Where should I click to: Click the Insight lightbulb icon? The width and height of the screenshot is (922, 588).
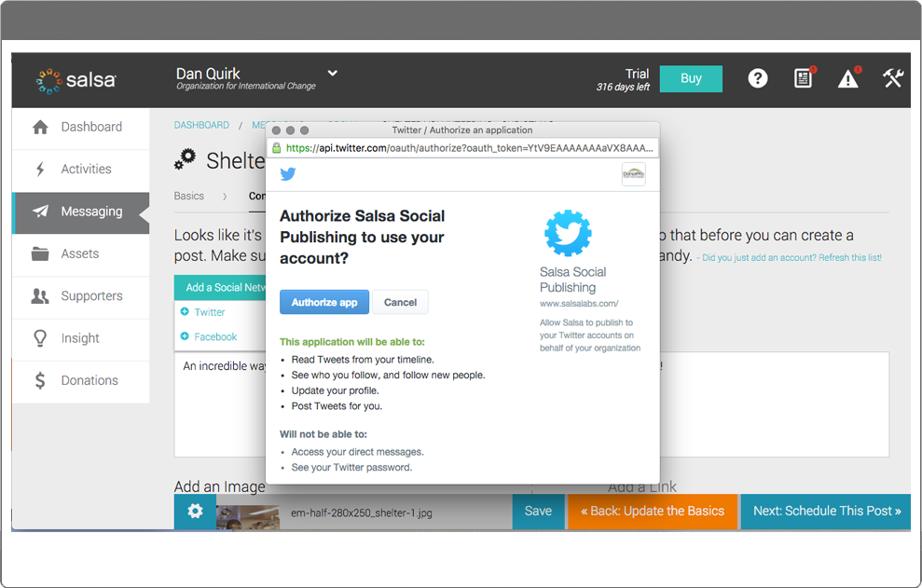click(40, 338)
